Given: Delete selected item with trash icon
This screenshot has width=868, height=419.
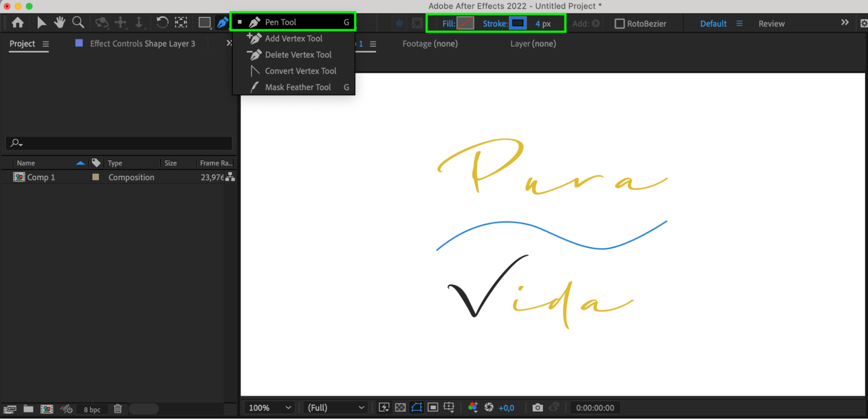Looking at the screenshot, I should tap(118, 409).
